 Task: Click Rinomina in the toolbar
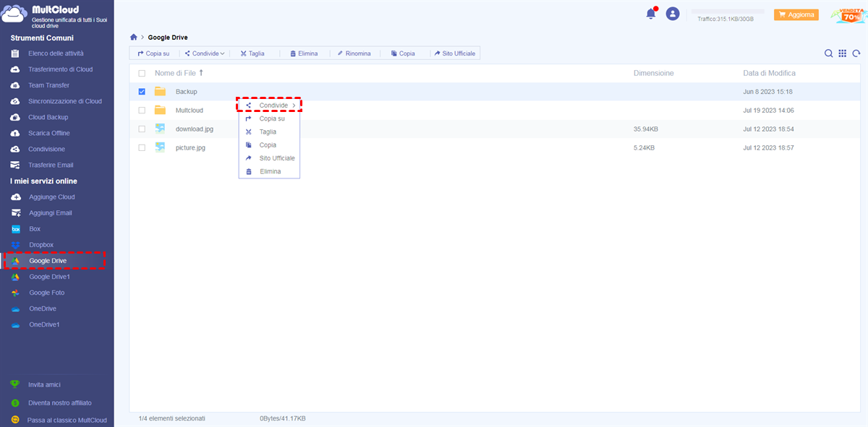pos(354,53)
